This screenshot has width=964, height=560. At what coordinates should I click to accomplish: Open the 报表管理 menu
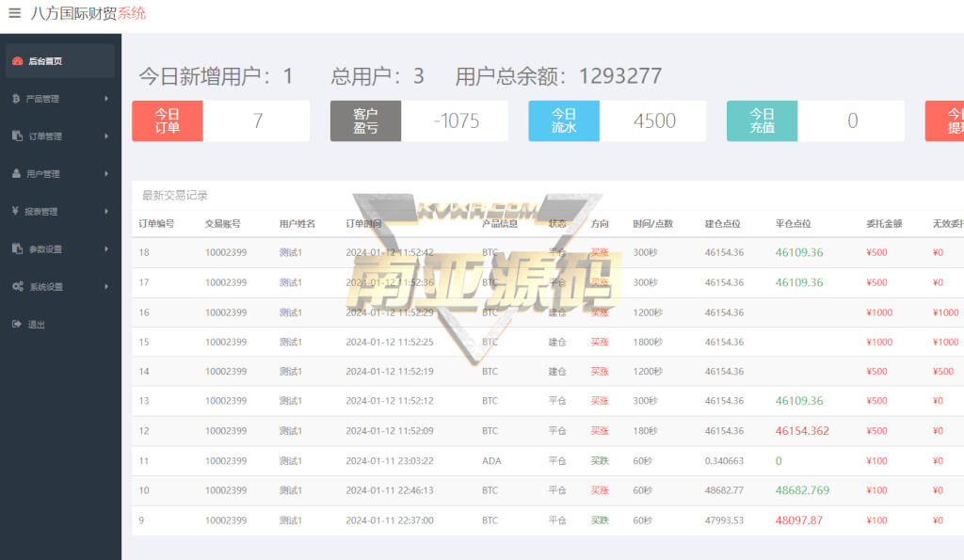point(60,211)
